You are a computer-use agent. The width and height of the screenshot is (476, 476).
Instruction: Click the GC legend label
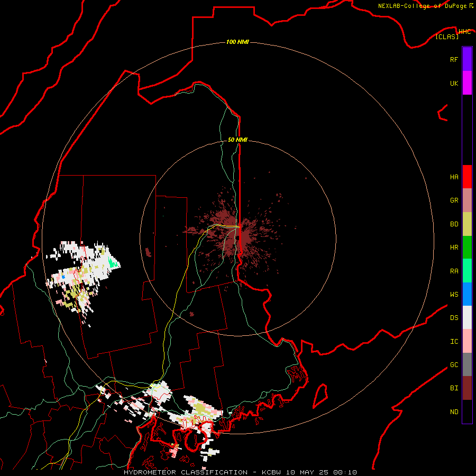[x=454, y=365]
